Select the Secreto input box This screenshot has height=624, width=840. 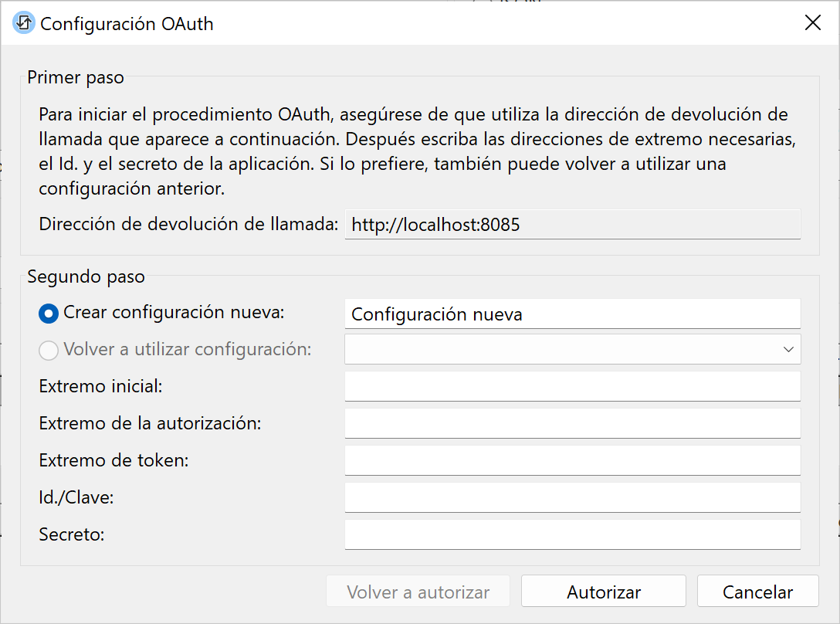pyautogui.click(x=571, y=534)
